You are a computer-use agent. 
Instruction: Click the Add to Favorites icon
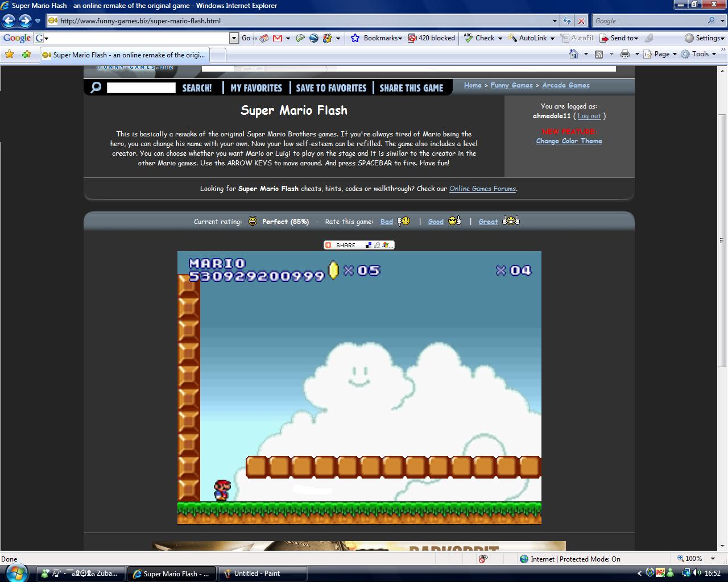tap(26, 55)
